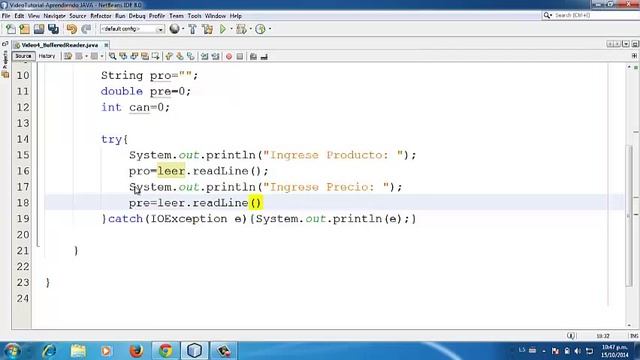
Task: Open the Run menu
Action: coord(120,16)
